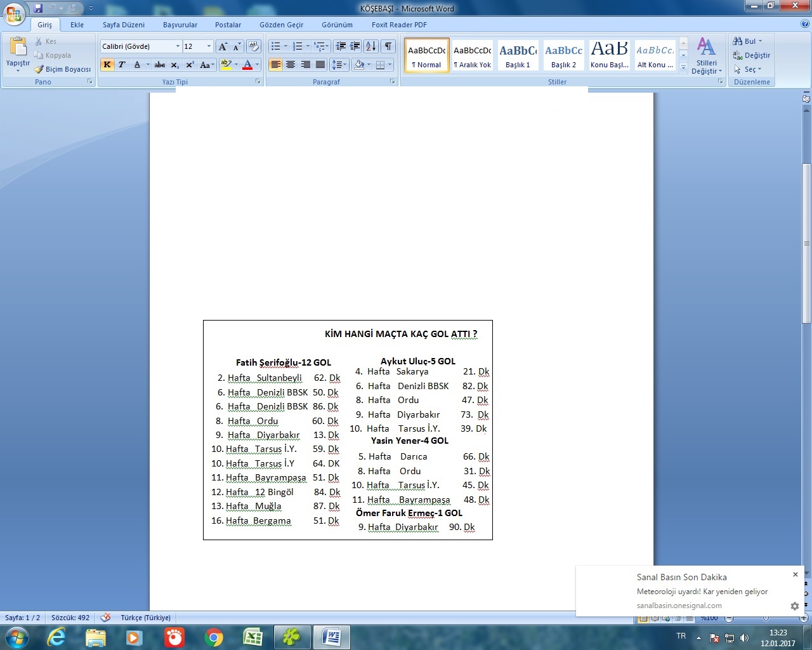This screenshot has height=650, width=812.
Task: Select the Başlık 1 heading style
Action: (518, 55)
